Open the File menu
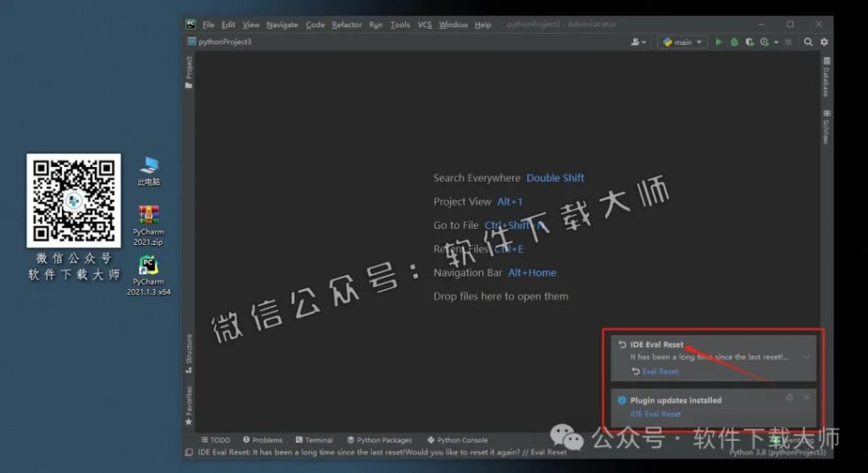The width and height of the screenshot is (868, 473). point(209,25)
